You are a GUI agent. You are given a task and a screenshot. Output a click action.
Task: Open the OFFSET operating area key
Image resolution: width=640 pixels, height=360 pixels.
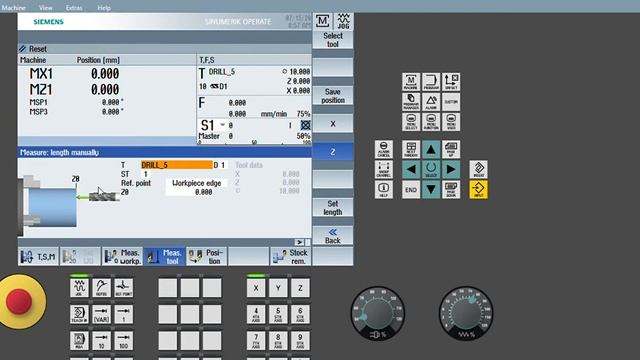coord(451,82)
